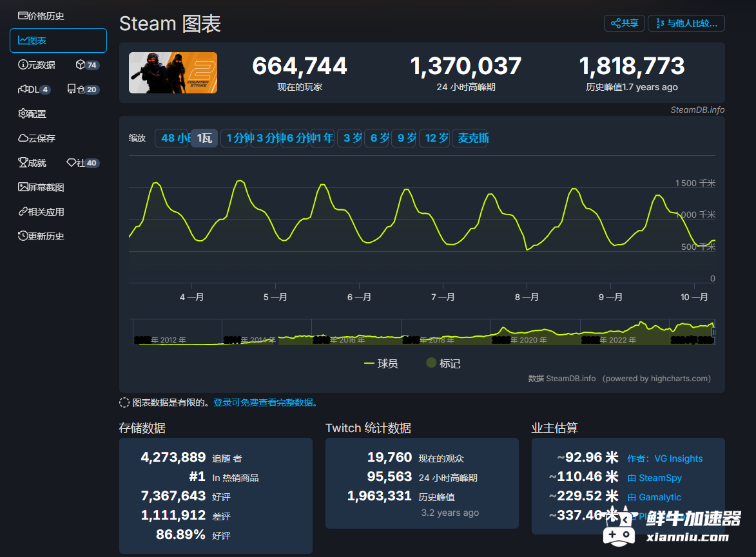Select the 1瓦 zoom range
This screenshot has width=756, height=557.
[204, 138]
